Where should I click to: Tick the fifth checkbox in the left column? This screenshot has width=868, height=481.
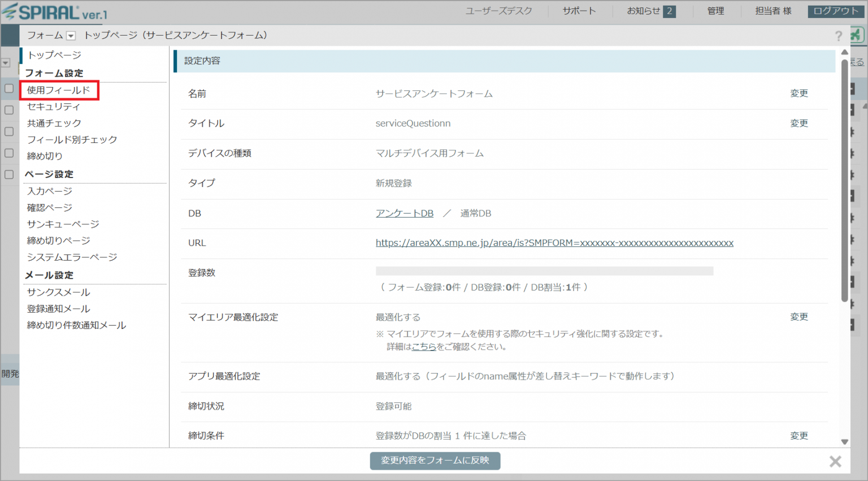[x=9, y=175]
